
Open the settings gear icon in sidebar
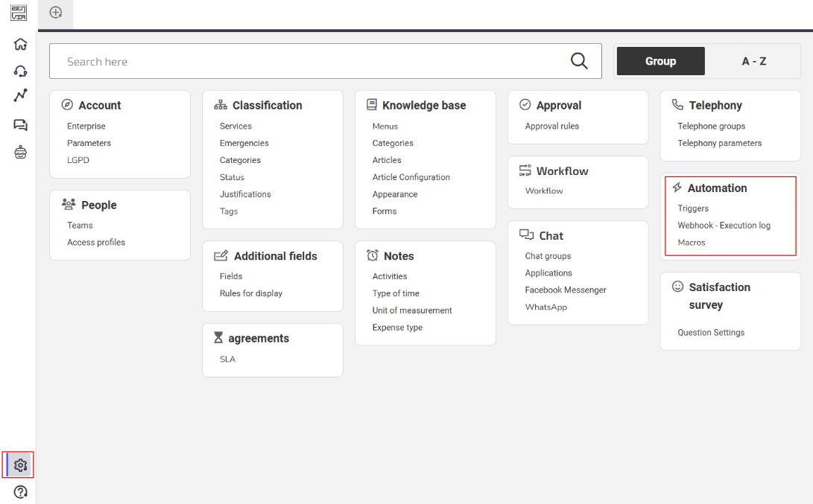coord(20,465)
